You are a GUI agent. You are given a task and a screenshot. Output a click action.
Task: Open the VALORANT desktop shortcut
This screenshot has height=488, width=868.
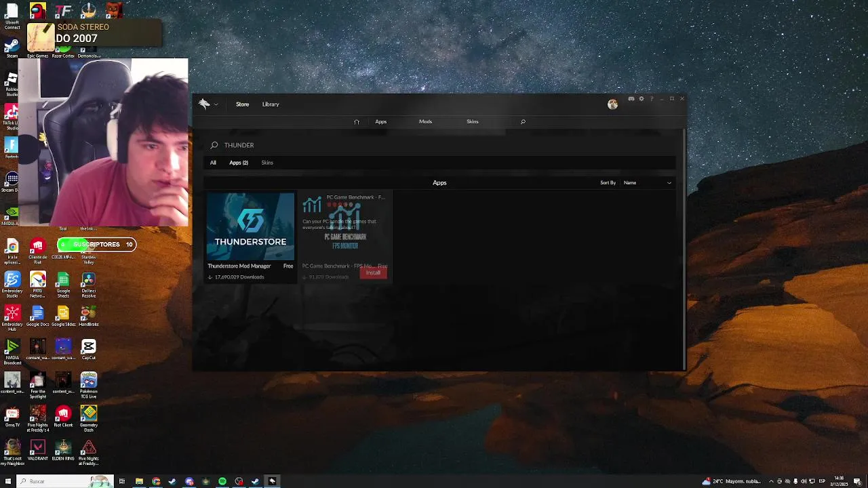[38, 451]
